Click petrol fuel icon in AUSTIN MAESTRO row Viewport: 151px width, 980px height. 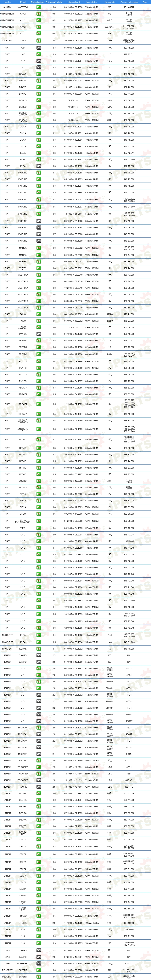click(39, 7)
